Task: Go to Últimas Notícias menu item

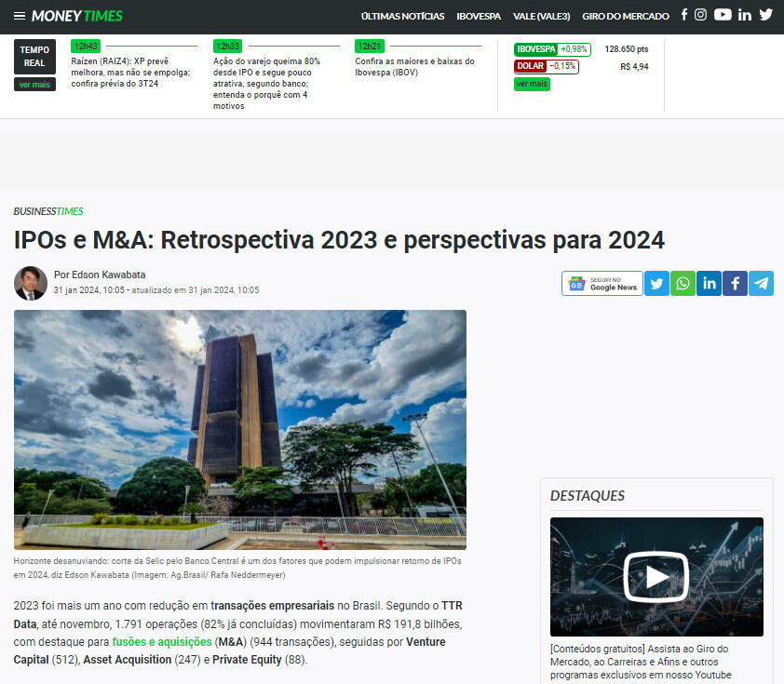Action: (x=402, y=16)
